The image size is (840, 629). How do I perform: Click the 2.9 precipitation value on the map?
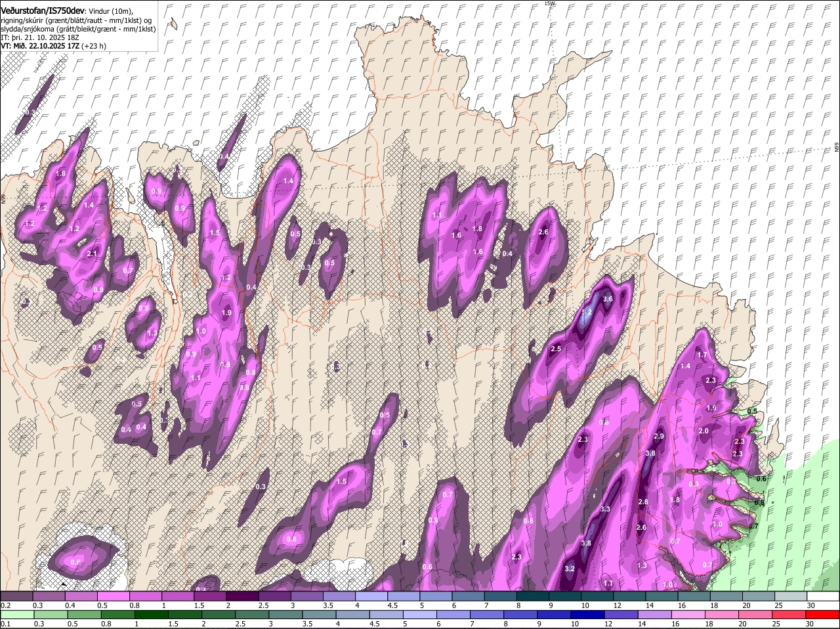(x=660, y=437)
